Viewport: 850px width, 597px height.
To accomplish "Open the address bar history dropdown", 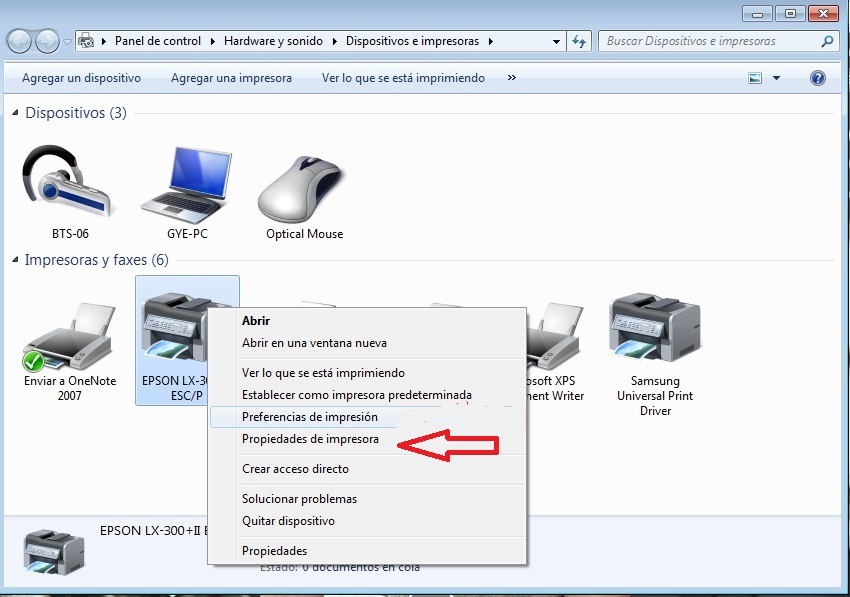I will (556, 41).
